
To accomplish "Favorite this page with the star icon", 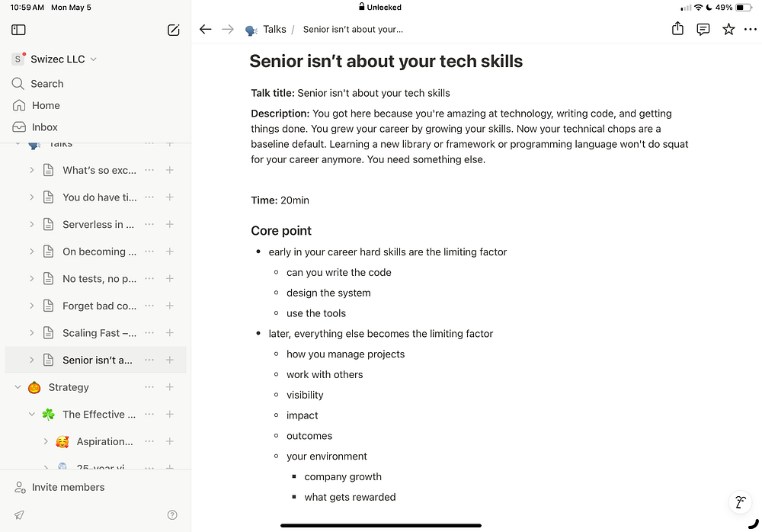I will pos(728,29).
